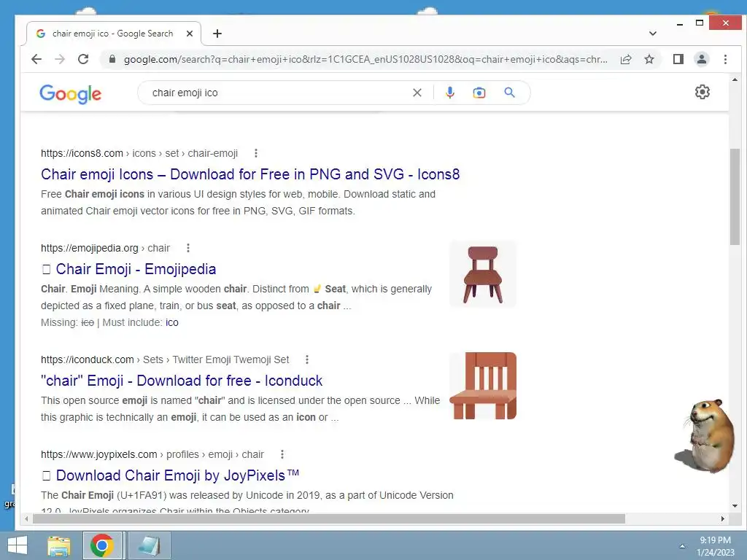
Task: Submit the search with the magnifier icon
Action: (509, 93)
